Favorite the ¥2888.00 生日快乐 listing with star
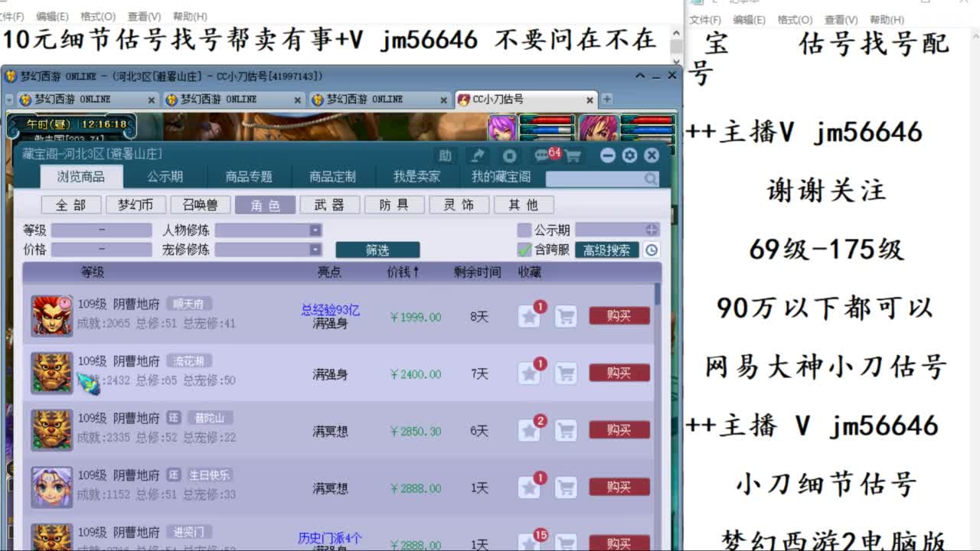 (529, 487)
